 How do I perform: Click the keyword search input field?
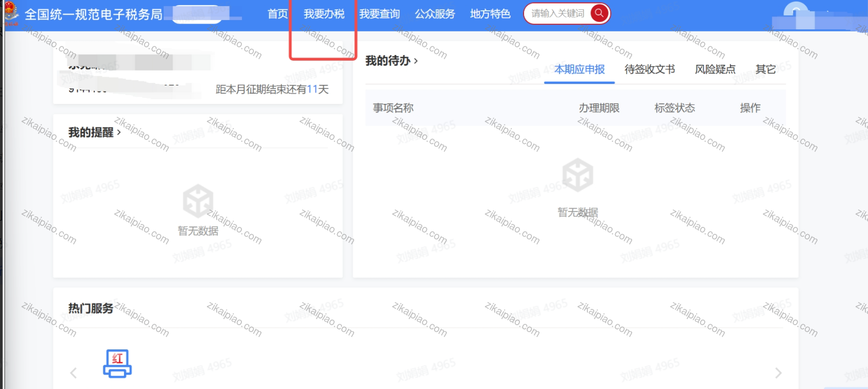click(x=558, y=13)
